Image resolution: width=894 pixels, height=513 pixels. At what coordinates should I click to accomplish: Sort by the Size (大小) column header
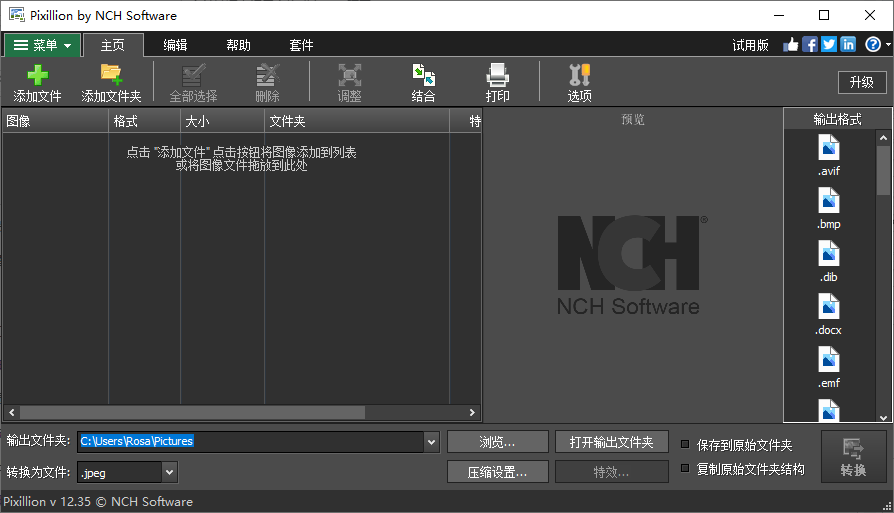pos(222,121)
